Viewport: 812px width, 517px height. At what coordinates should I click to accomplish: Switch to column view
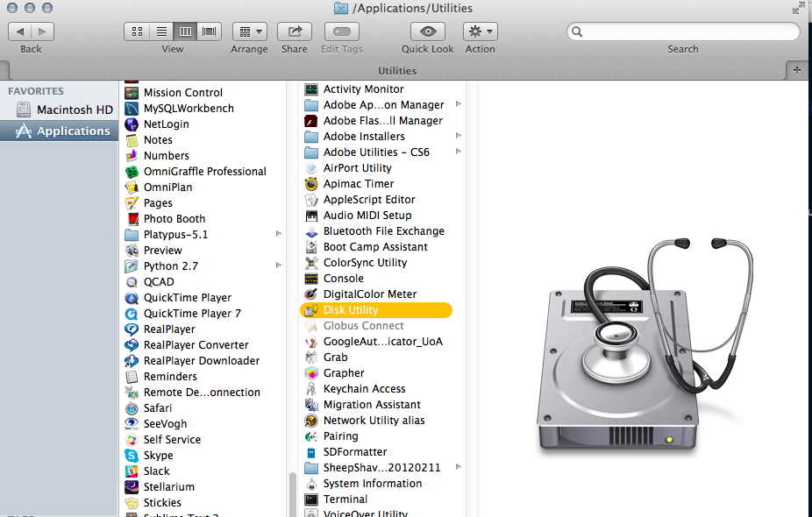(x=185, y=32)
